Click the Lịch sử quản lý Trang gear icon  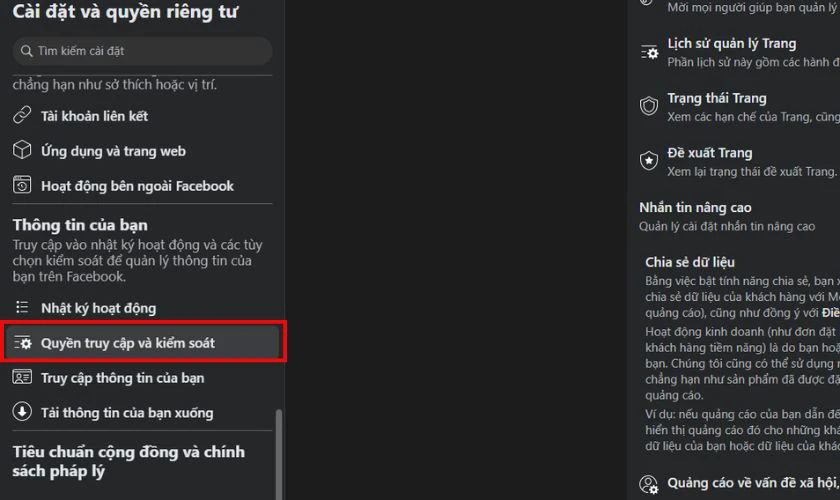649,53
